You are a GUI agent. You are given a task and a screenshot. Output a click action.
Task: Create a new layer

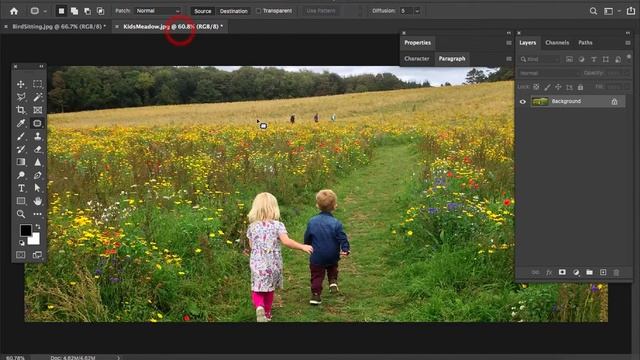(x=603, y=272)
